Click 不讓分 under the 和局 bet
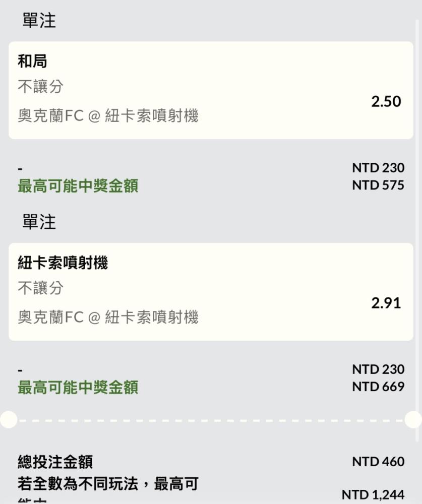Image resolution: width=422 pixels, height=504 pixels. click(x=40, y=87)
